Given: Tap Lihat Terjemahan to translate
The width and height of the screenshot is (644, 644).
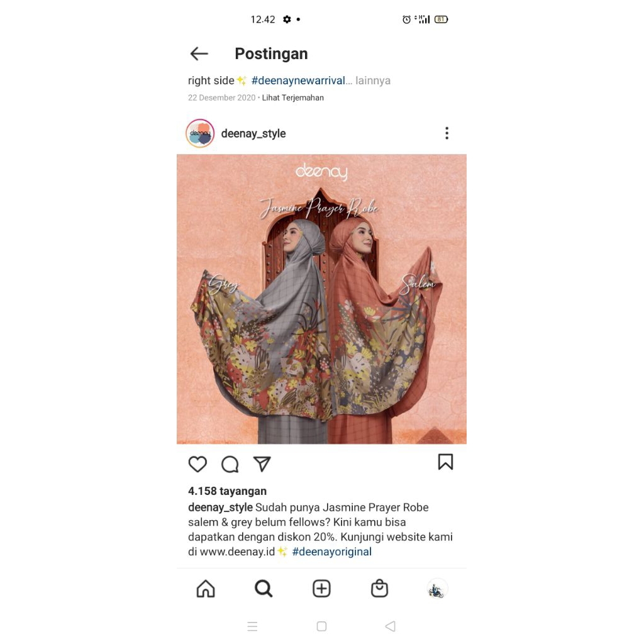Looking at the screenshot, I should point(293,97).
